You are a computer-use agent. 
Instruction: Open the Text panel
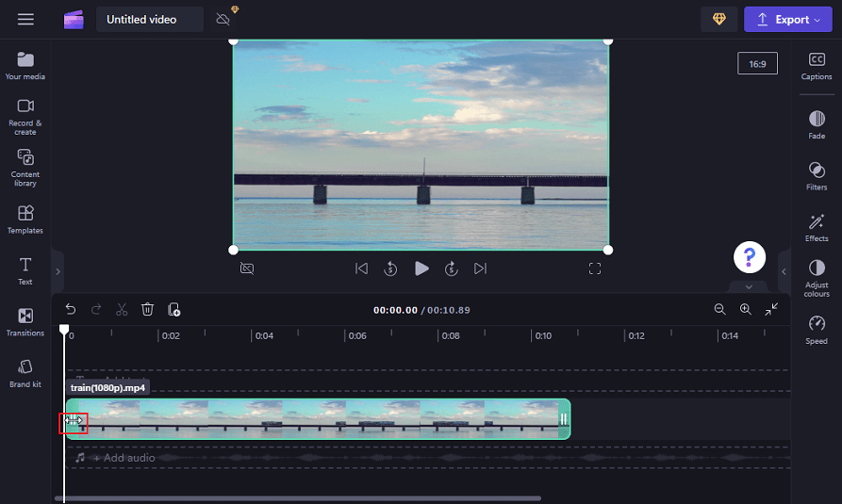tap(25, 271)
